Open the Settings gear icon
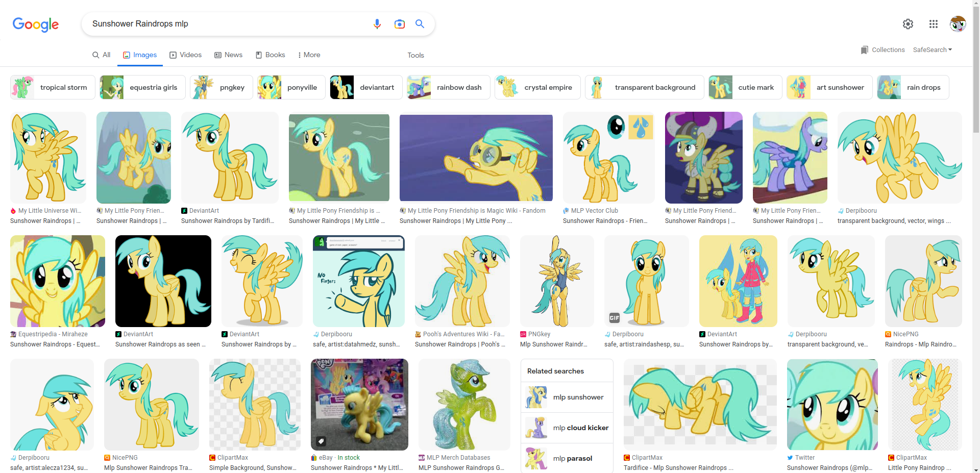The height and width of the screenshot is (473, 980). (908, 24)
